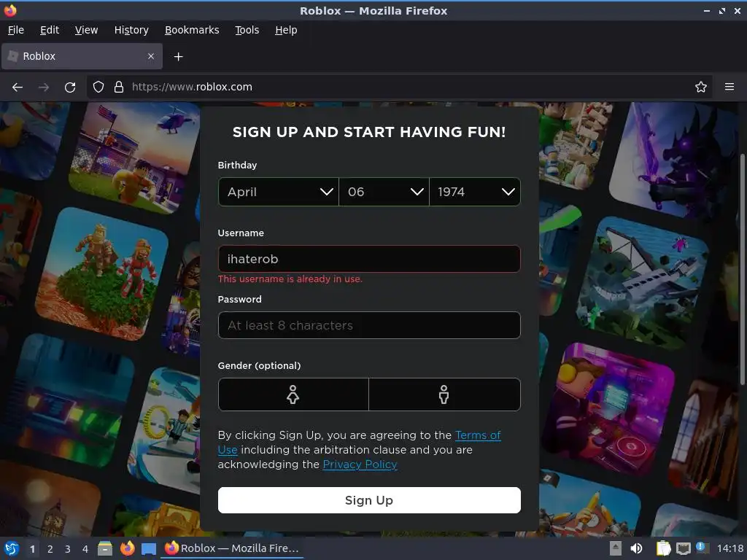Viewport: 747px width, 560px height.
Task: Open the View menu
Action: click(x=86, y=30)
